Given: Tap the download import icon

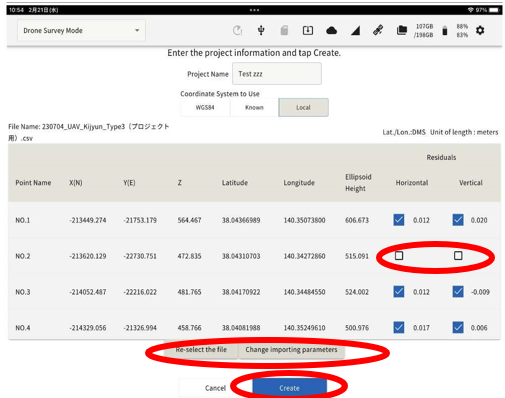Looking at the screenshot, I should pos(308,31).
